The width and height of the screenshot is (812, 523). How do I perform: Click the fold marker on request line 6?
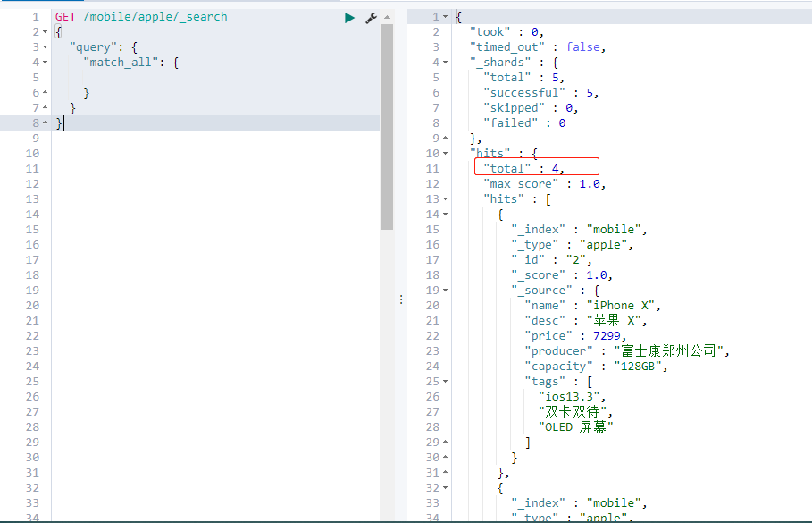45,93
